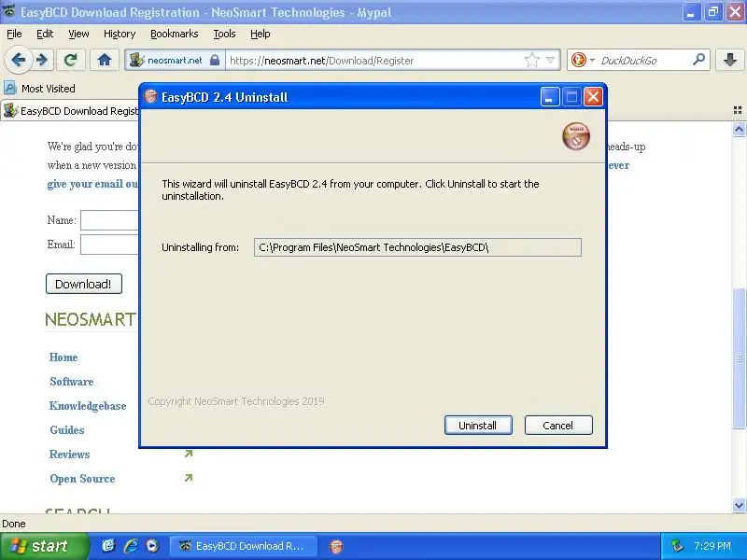Click the address bar URL text

[321, 61]
